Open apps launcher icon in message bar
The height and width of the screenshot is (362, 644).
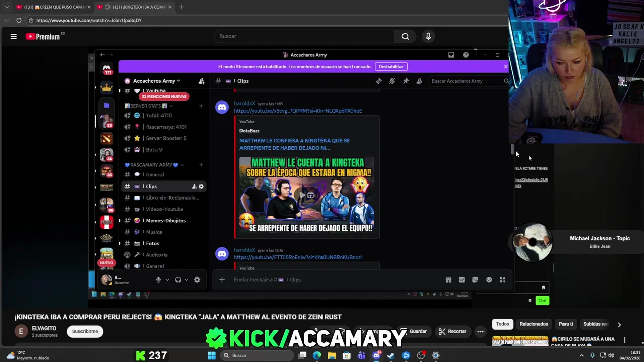click(502, 280)
